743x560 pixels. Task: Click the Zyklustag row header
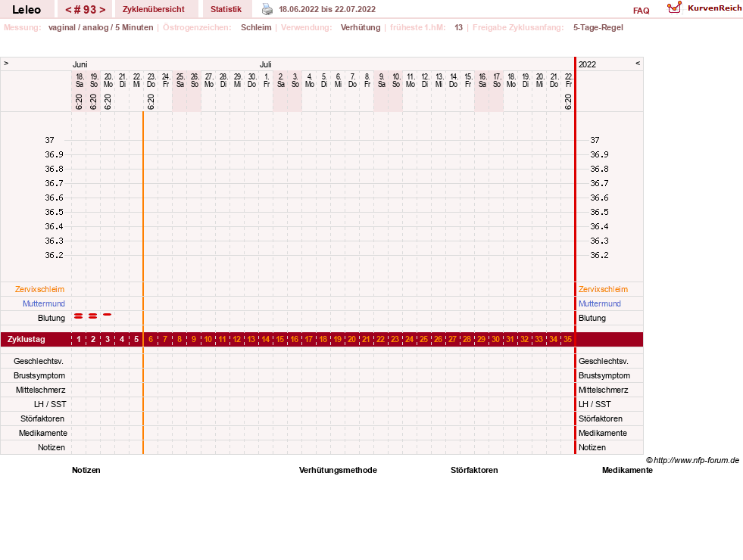click(x=27, y=340)
